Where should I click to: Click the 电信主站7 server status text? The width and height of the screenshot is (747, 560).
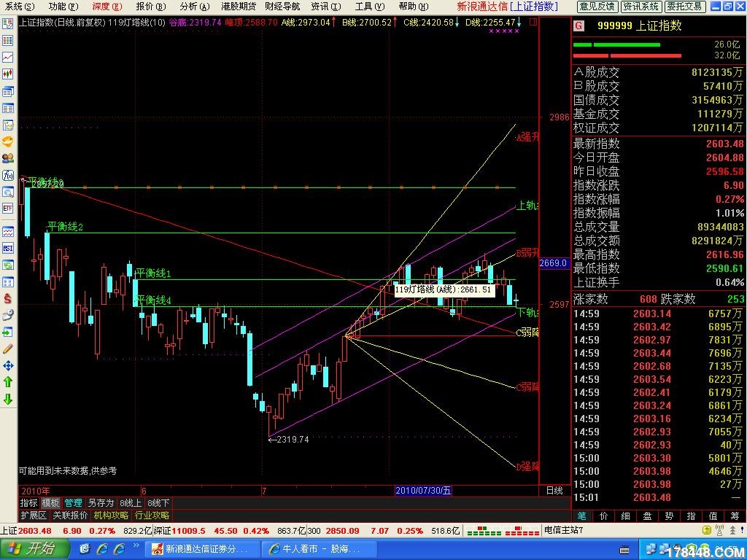click(564, 530)
